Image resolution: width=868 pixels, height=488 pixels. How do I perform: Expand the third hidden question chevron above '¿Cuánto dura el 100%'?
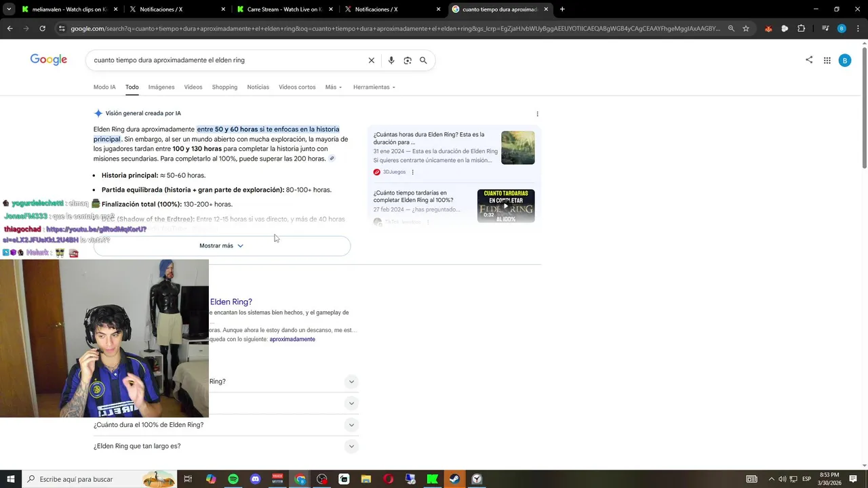point(351,403)
